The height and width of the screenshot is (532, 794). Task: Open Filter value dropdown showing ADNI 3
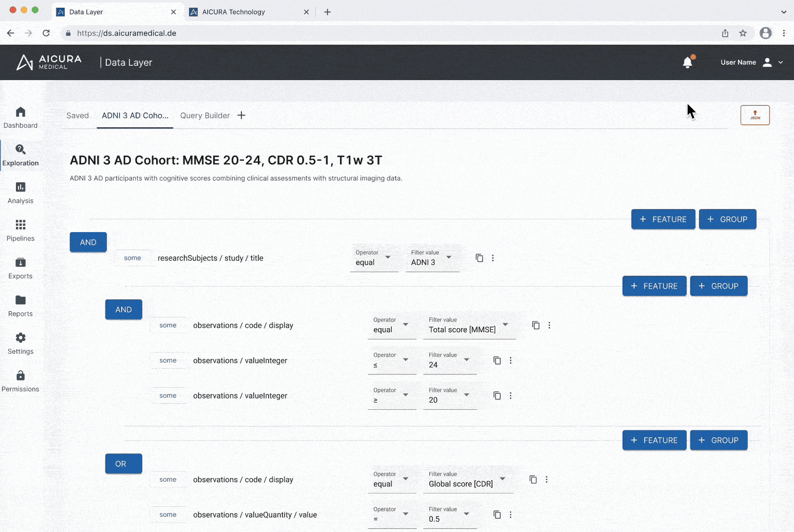point(432,258)
